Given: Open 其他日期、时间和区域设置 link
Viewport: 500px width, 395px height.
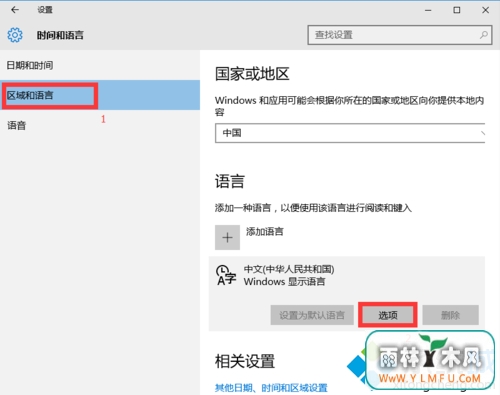Looking at the screenshot, I should [271, 388].
